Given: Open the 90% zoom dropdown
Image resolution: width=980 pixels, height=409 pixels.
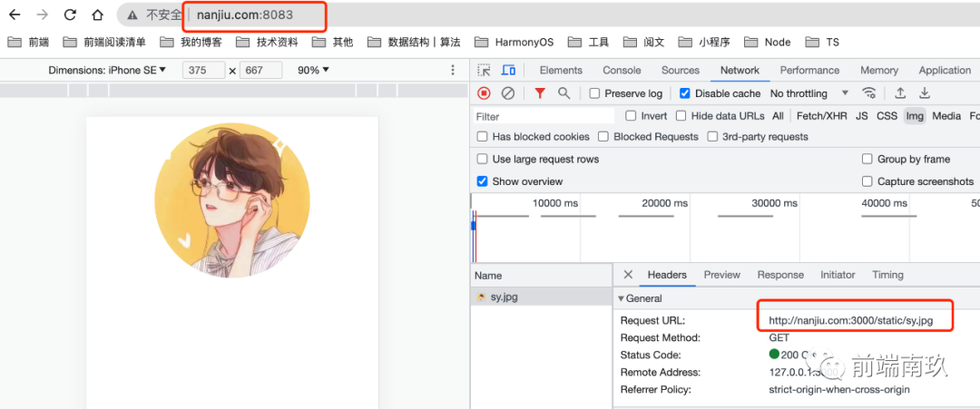Looking at the screenshot, I should (313, 70).
